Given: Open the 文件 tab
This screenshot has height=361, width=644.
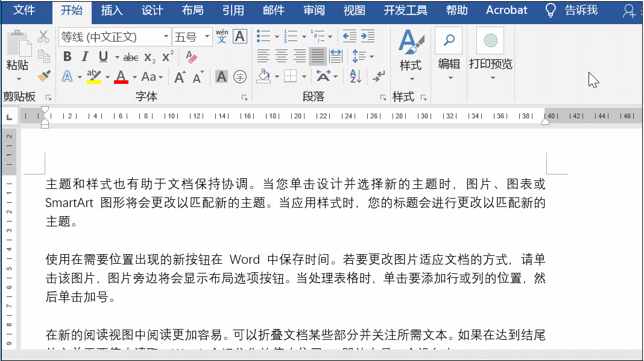Looking at the screenshot, I should coord(24,10).
